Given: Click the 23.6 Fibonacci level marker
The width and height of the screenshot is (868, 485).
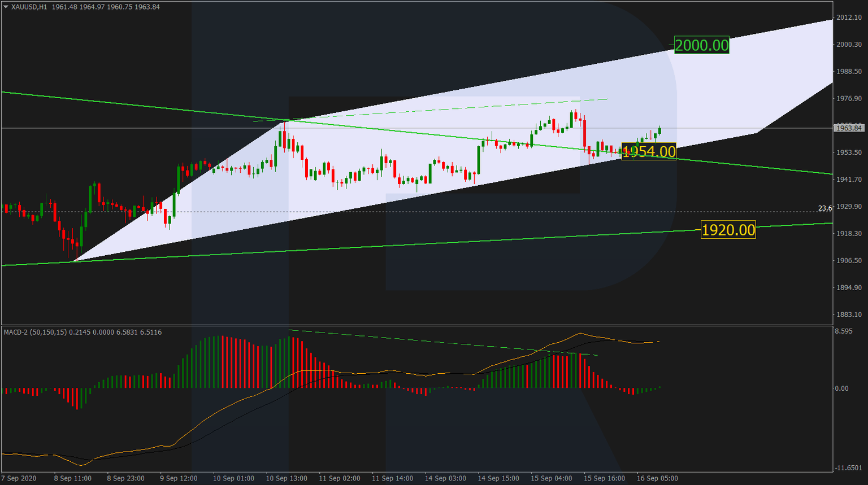Looking at the screenshot, I should [x=826, y=208].
